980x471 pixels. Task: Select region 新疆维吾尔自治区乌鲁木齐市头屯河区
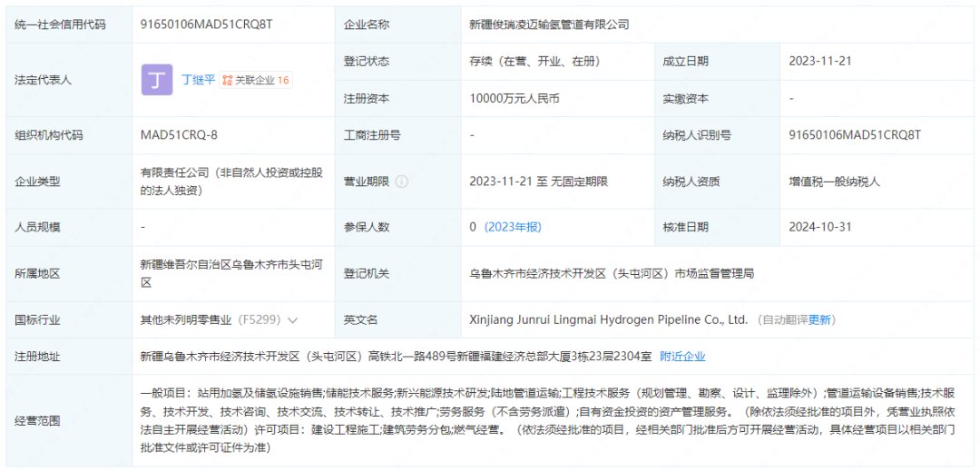pyautogui.click(x=231, y=273)
